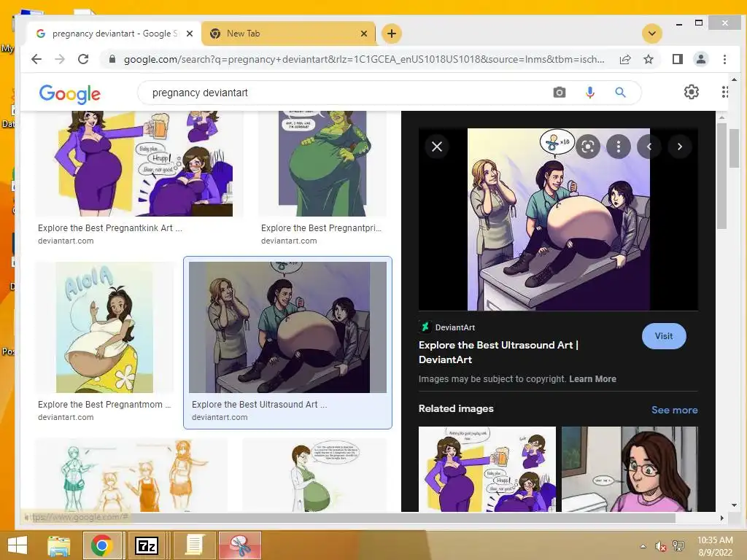Go forward with the browser arrow

coord(60,59)
